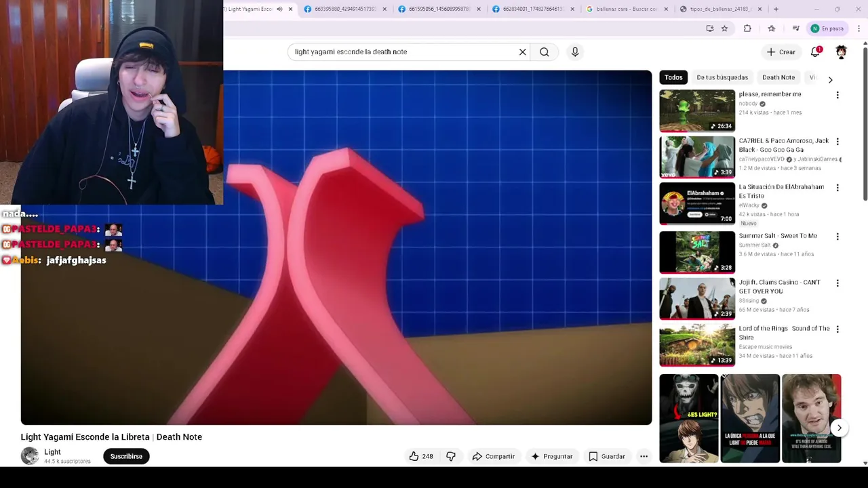
Task: Click the nobody channel name under first video
Action: coord(748,104)
